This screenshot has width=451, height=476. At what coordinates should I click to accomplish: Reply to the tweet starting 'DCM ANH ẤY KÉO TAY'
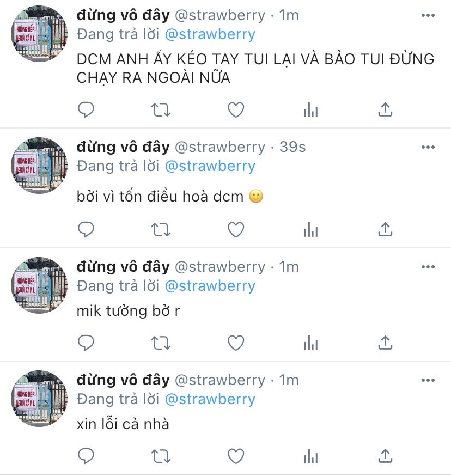pos(86,109)
